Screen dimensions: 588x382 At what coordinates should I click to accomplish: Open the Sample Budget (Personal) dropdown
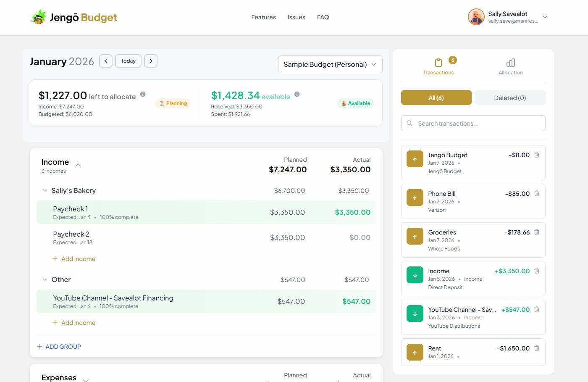coord(330,64)
